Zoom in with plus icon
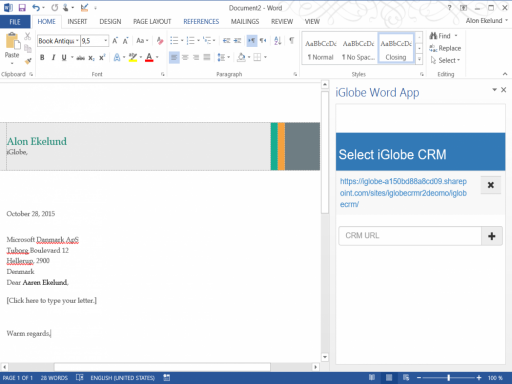 [479, 378]
